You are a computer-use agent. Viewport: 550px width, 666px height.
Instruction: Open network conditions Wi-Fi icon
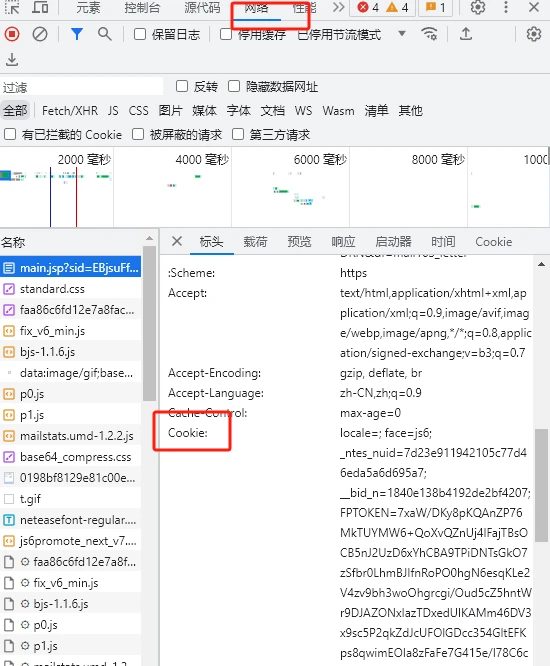(x=429, y=34)
